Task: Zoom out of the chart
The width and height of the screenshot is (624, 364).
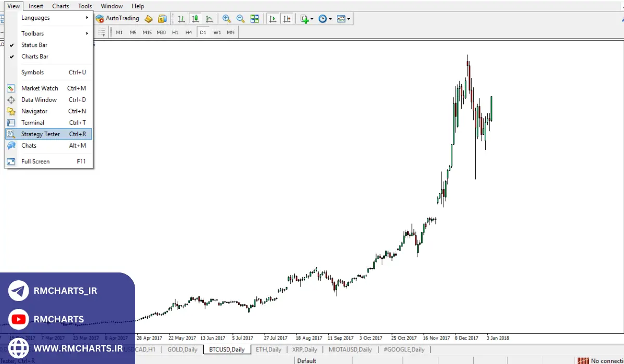Action: coord(240,19)
